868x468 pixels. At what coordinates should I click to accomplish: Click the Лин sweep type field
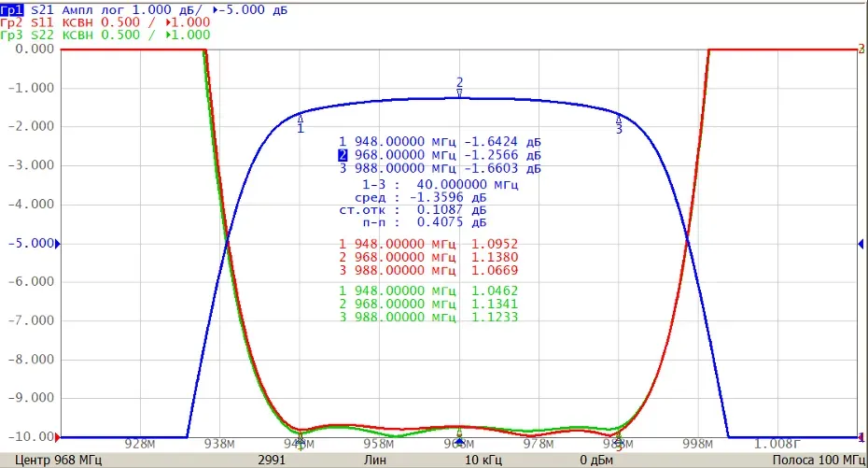click(x=375, y=461)
